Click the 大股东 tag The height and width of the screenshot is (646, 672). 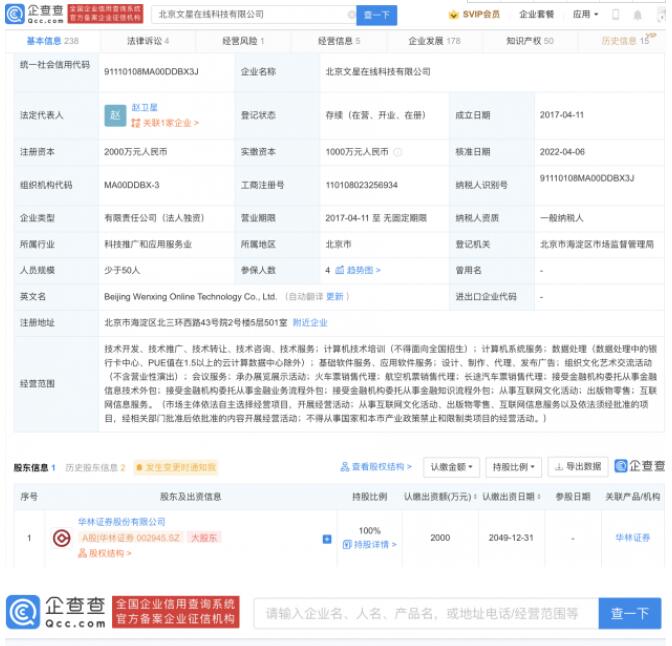pos(204,538)
